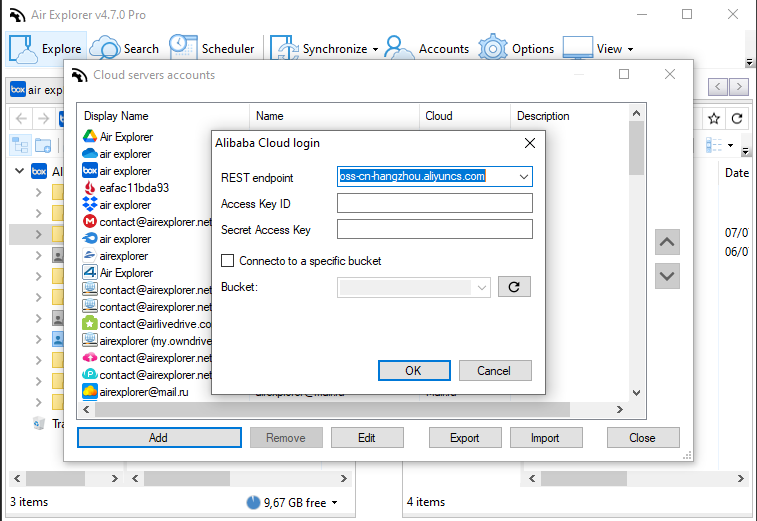757x521 pixels.
Task: Open the Accounts manager
Action: tap(427, 49)
